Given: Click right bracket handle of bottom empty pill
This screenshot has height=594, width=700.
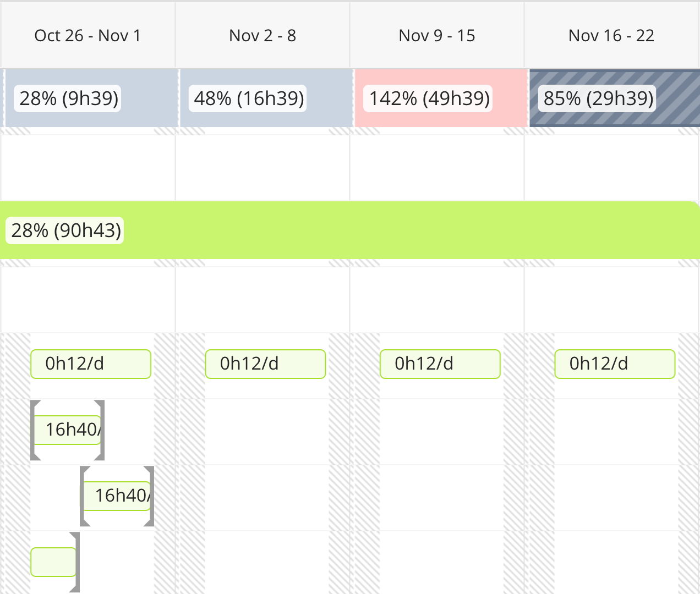Looking at the screenshot, I should [76, 562].
